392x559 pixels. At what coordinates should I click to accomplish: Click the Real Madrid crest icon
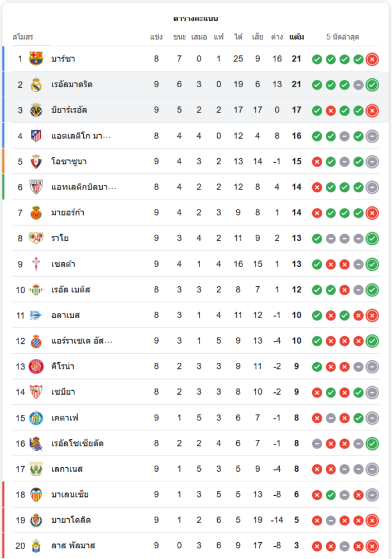(x=36, y=84)
